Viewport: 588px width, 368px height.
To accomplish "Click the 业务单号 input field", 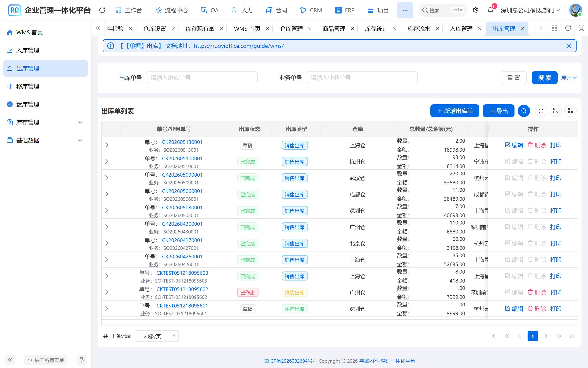I will (x=362, y=78).
